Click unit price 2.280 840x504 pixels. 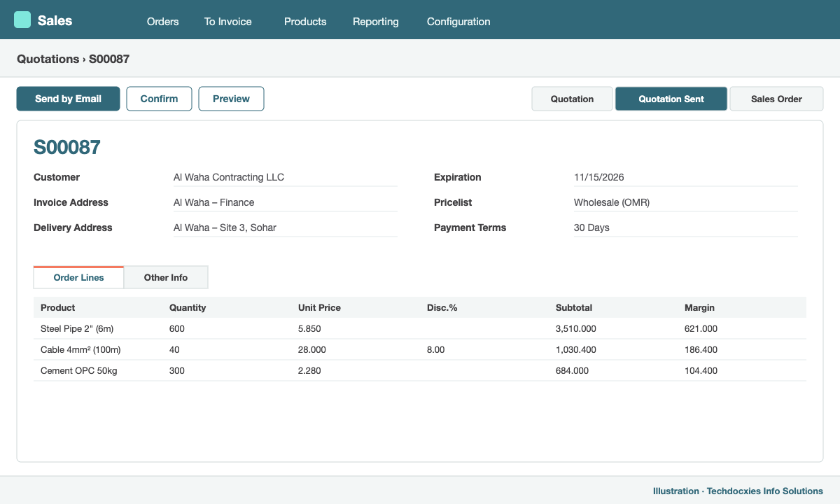coord(309,370)
